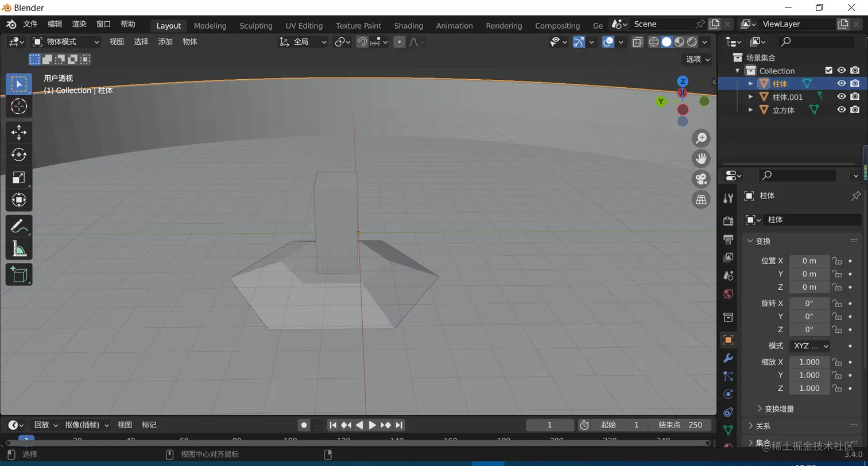Hide 柱体.001 in viewport via eye icon

point(842,96)
